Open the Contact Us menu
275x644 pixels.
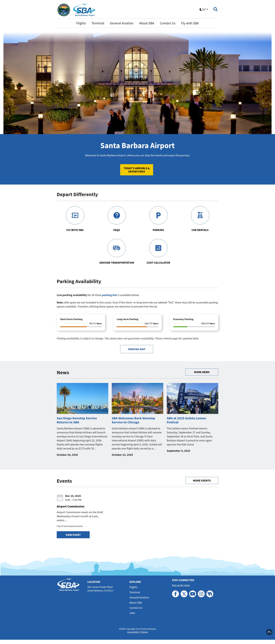(167, 23)
